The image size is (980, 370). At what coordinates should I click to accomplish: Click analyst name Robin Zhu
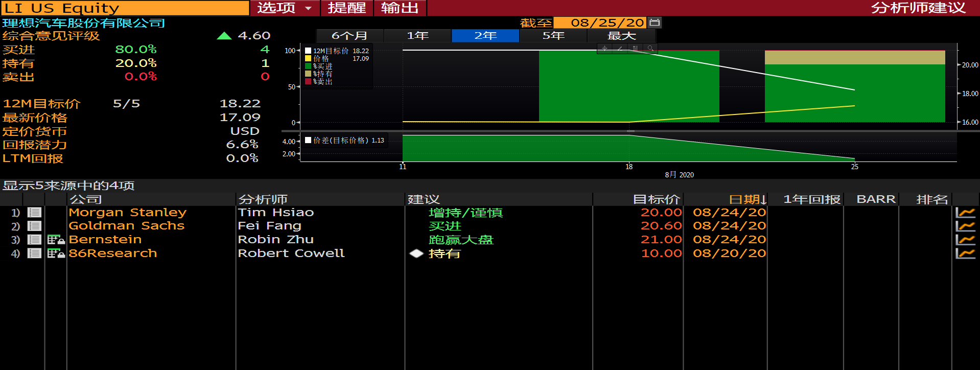click(276, 240)
